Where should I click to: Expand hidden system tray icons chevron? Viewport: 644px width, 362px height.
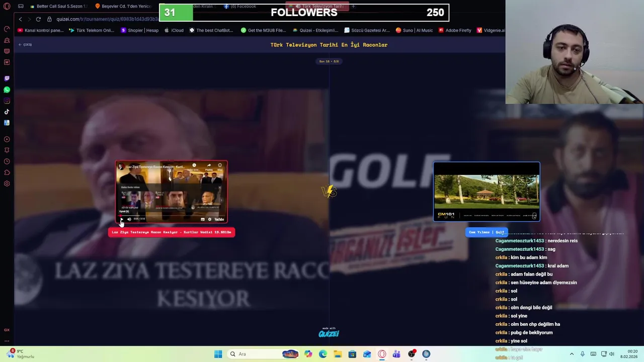572,354
